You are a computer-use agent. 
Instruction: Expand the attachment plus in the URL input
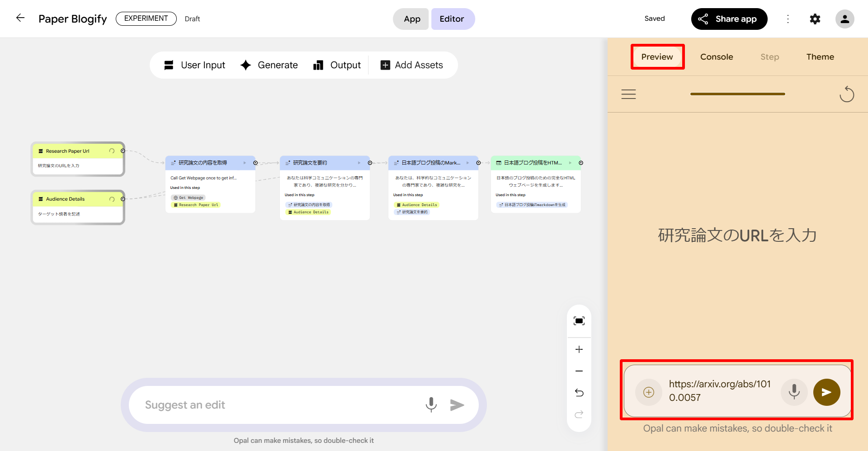[x=649, y=392]
